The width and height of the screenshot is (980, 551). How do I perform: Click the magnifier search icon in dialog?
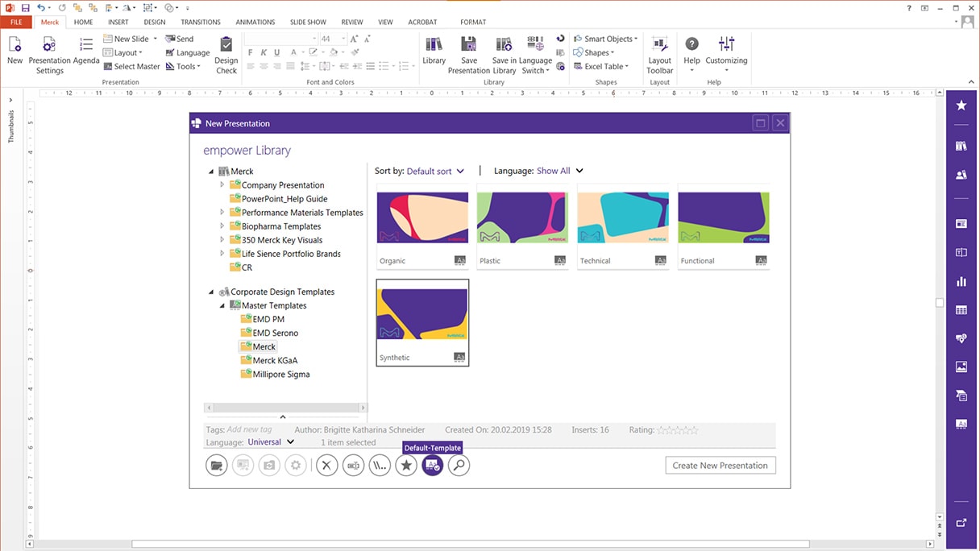459,466
